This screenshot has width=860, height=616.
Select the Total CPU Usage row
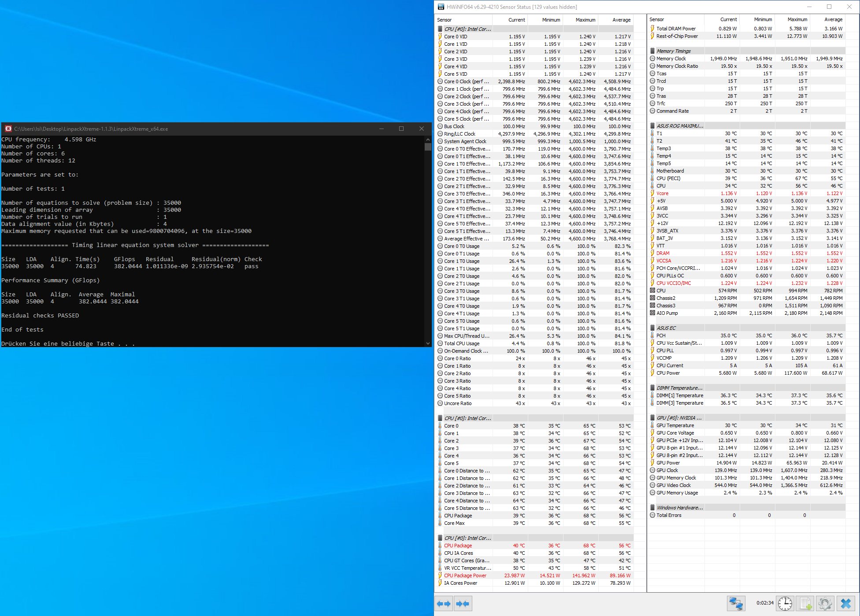(x=462, y=343)
